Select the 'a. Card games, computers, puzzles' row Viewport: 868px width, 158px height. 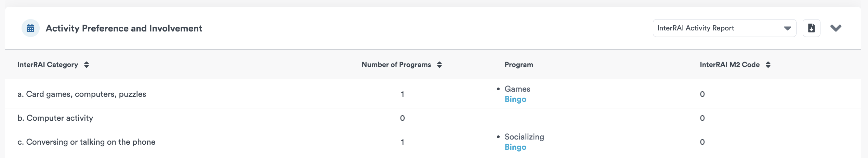pyautogui.click(x=82, y=94)
